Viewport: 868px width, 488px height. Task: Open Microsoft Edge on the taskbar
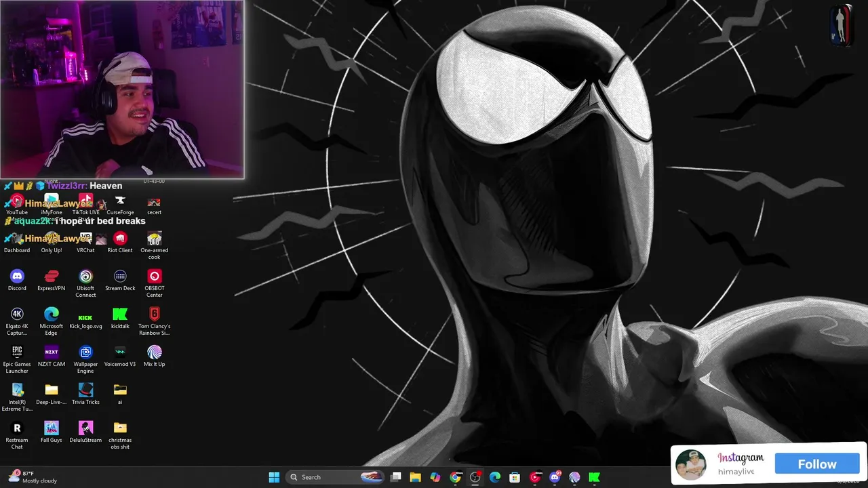pos(495,477)
